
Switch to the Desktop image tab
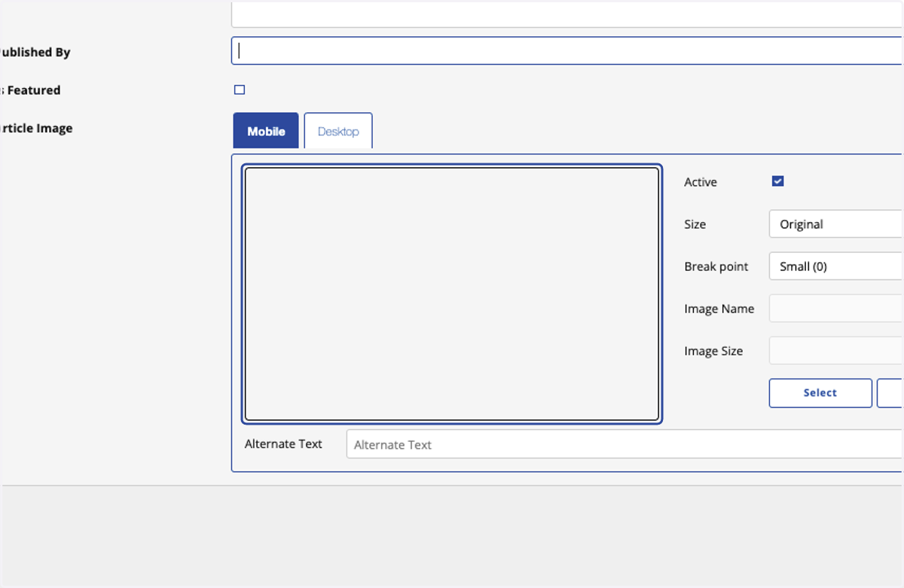(338, 131)
